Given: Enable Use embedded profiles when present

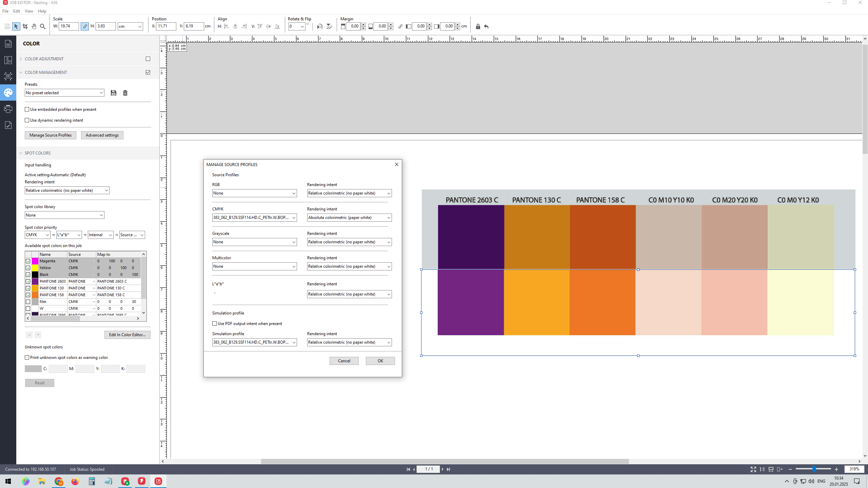Looking at the screenshot, I should [27, 109].
